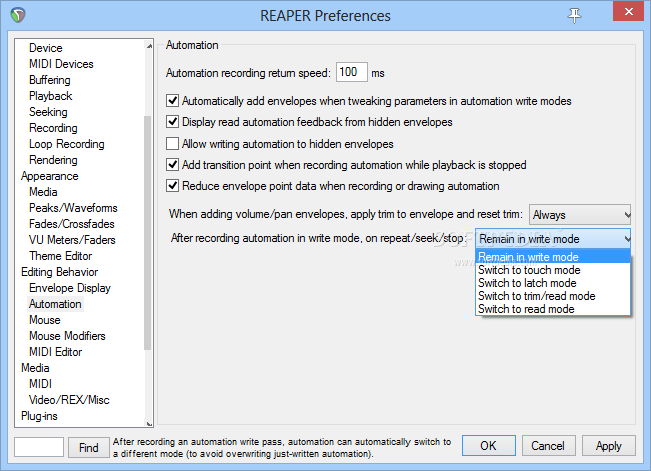Open VU Meters/Faders settings
The image size is (651, 471).
[x=72, y=240]
